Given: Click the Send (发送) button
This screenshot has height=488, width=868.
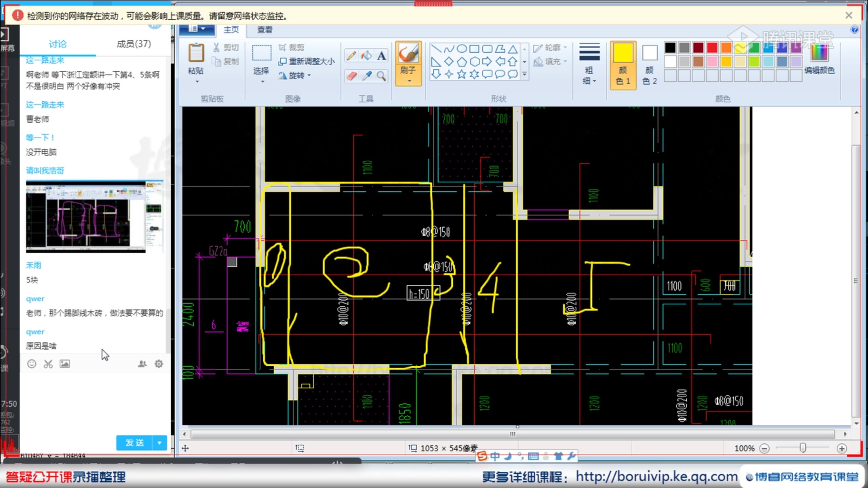Looking at the screenshot, I should (x=135, y=443).
